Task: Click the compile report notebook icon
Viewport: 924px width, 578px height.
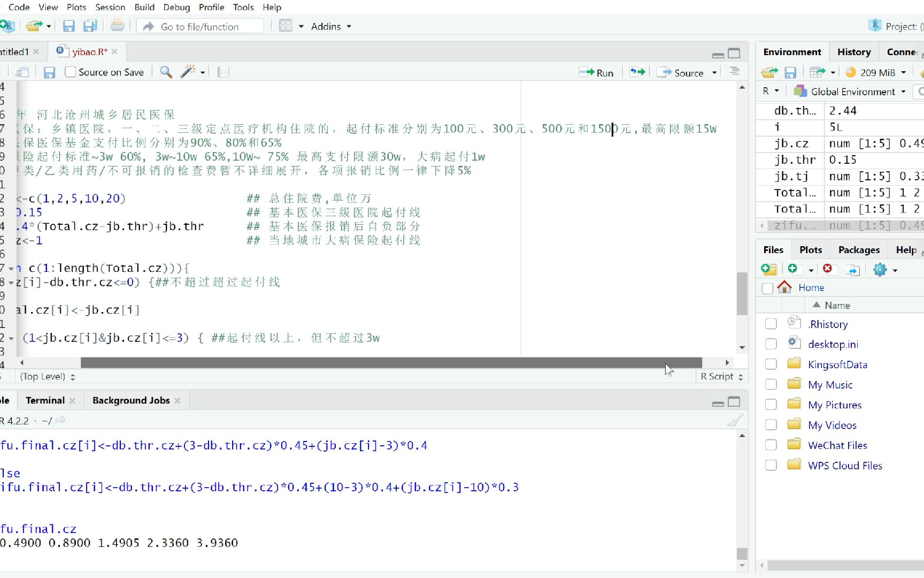Action: [223, 72]
